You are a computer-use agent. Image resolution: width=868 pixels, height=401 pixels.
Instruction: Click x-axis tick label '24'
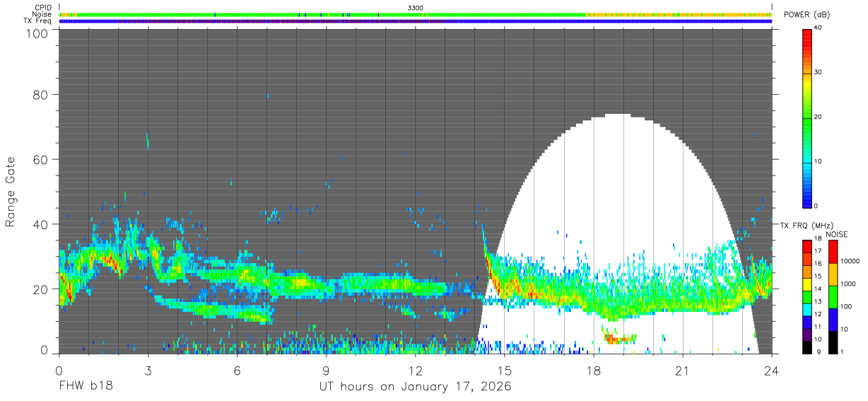(771, 370)
